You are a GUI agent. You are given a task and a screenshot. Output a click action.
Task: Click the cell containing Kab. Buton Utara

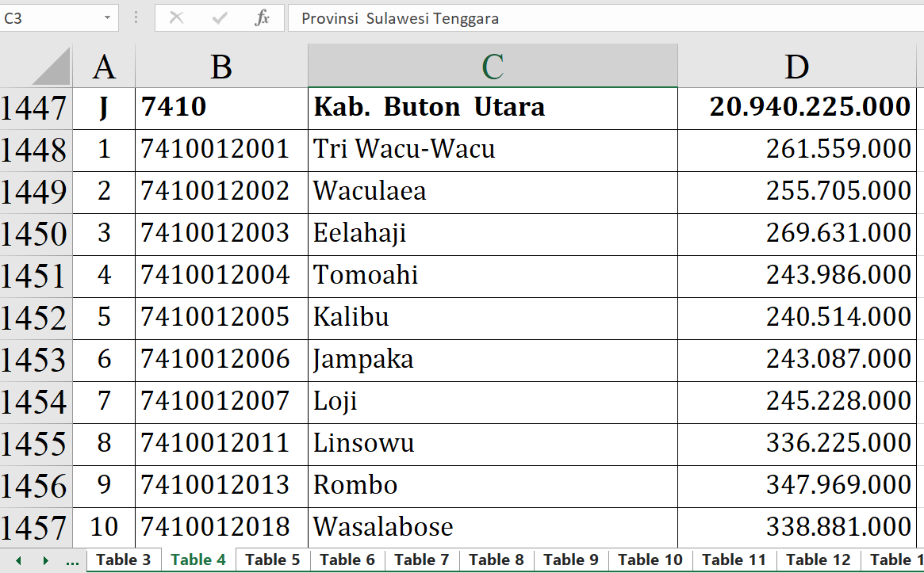[492, 107]
